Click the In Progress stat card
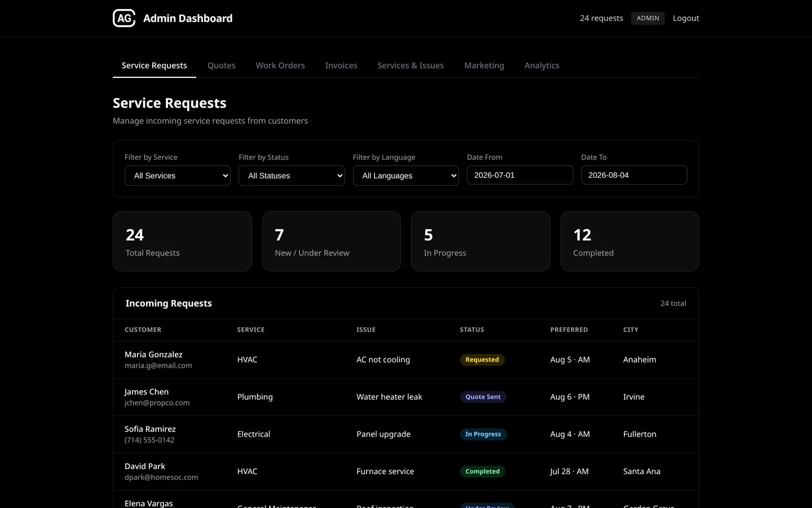This screenshot has width=812, height=508. tap(480, 242)
